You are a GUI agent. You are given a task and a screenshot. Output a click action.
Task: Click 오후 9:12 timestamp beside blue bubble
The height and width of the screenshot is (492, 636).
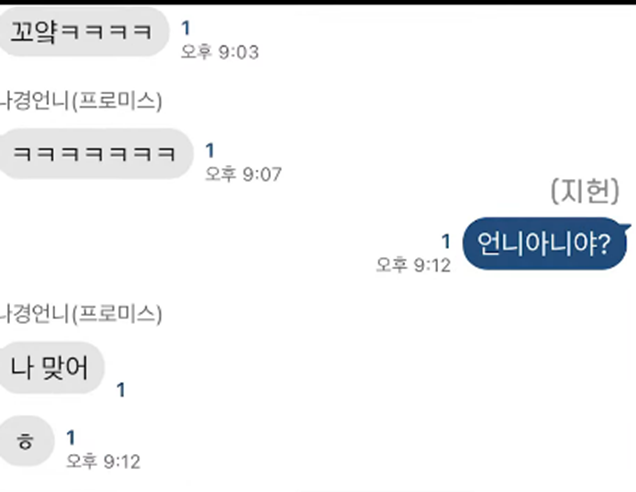pyautogui.click(x=413, y=265)
